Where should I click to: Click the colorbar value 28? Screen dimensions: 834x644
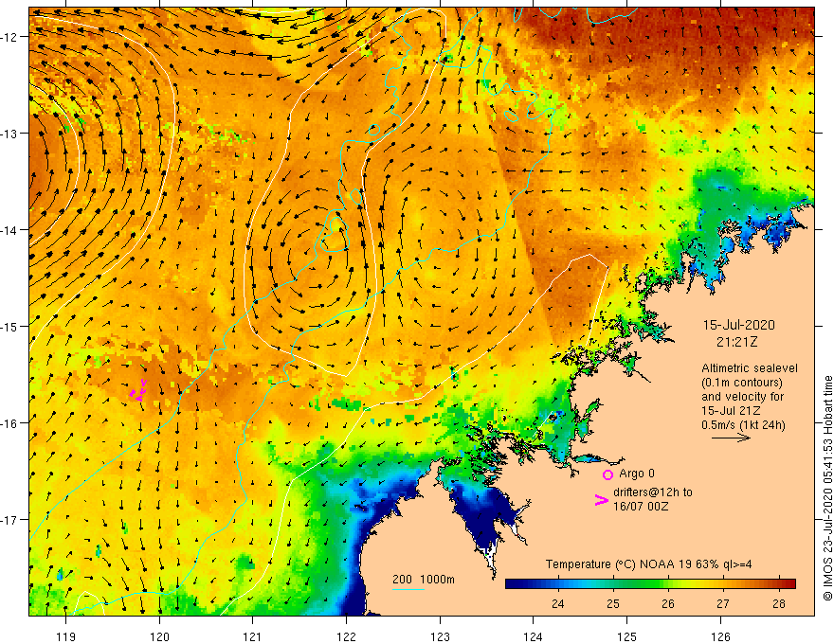[779, 604]
